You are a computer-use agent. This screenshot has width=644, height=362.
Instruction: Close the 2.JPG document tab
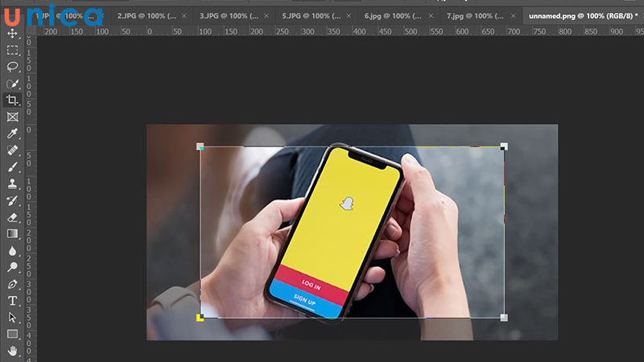pyautogui.click(x=184, y=16)
